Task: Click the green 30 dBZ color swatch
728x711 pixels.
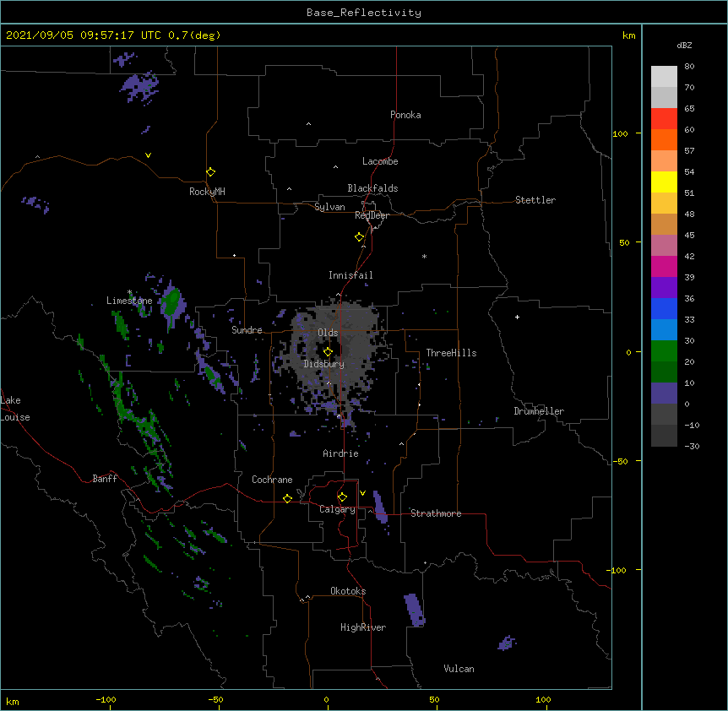Action: point(664,351)
